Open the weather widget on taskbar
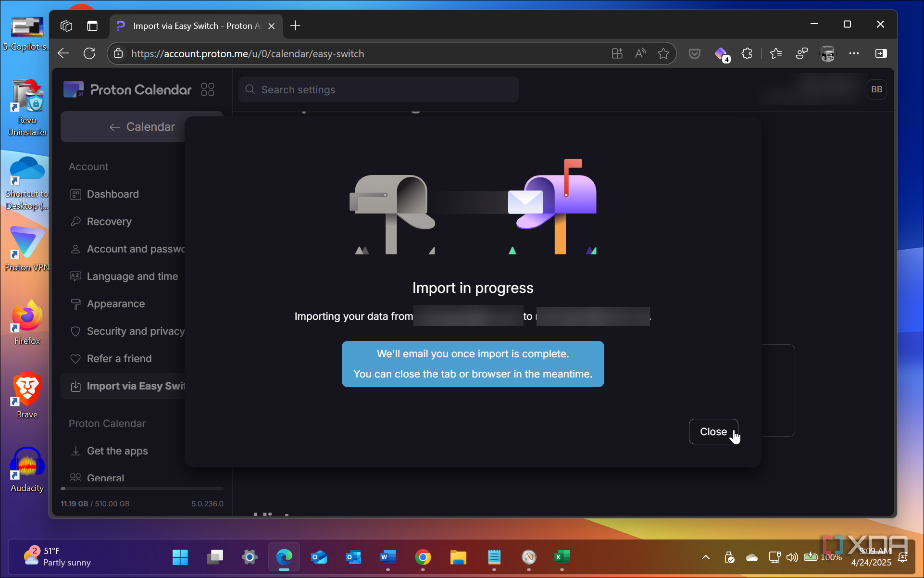The image size is (924, 578). point(58,557)
